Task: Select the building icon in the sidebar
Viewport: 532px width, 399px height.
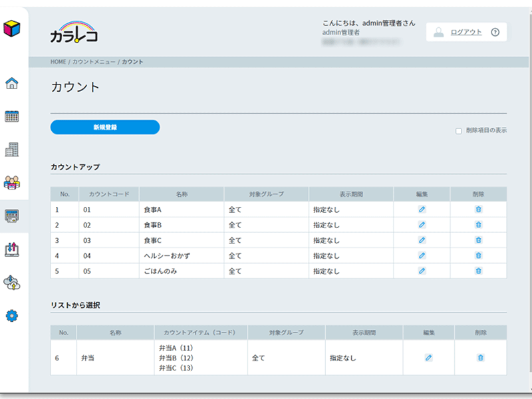Action: coord(12,150)
